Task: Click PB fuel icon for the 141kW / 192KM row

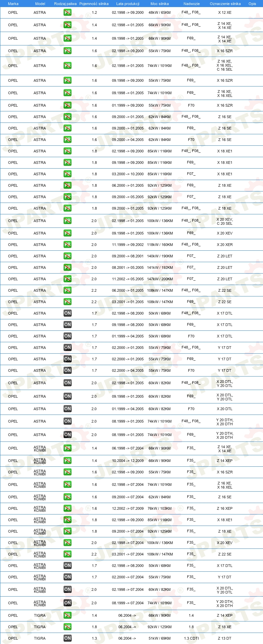Action: click(x=68, y=267)
